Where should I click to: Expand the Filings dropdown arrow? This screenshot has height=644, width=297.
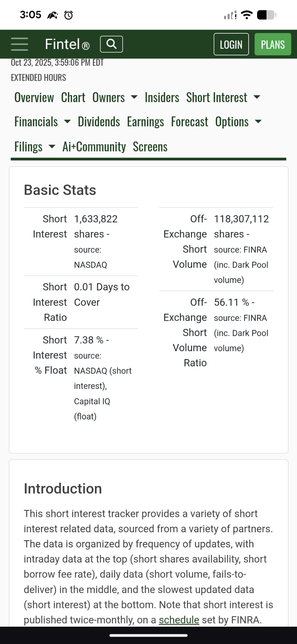[52, 147]
